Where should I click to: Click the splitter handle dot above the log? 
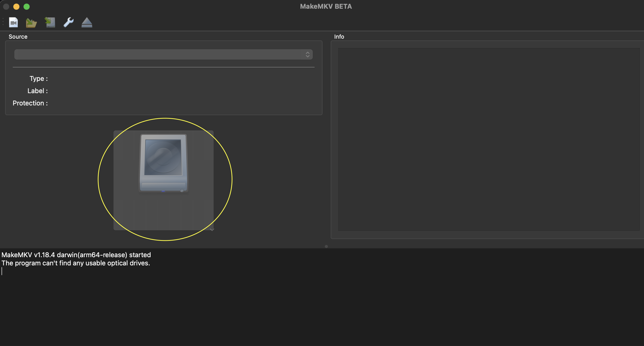pos(326,246)
